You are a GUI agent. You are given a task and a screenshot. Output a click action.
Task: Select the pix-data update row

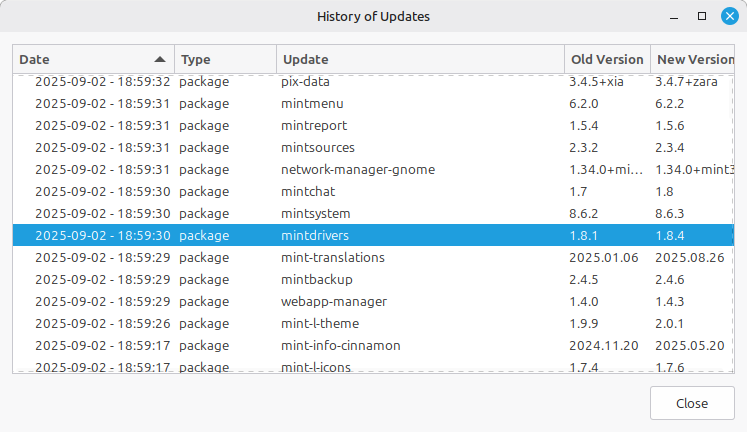point(373,81)
